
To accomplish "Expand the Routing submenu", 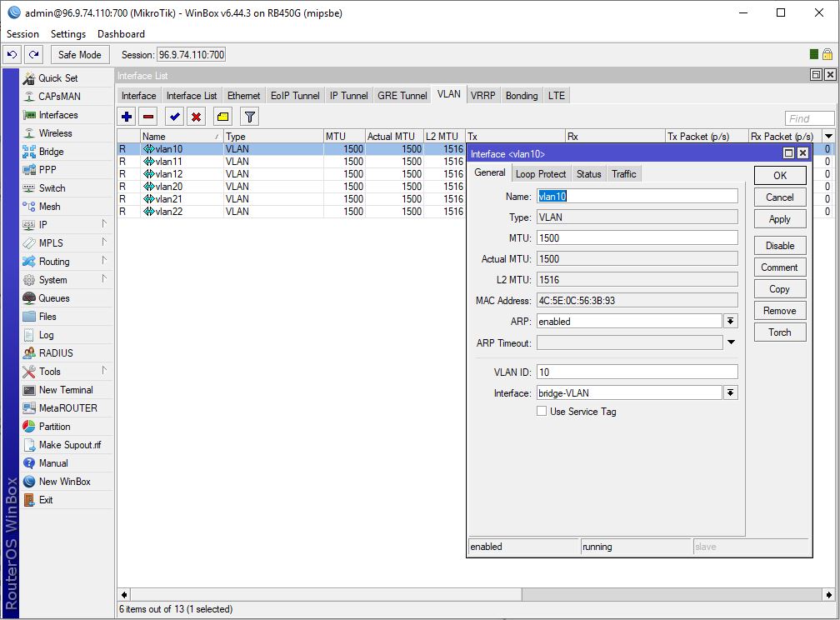I will pyautogui.click(x=104, y=261).
